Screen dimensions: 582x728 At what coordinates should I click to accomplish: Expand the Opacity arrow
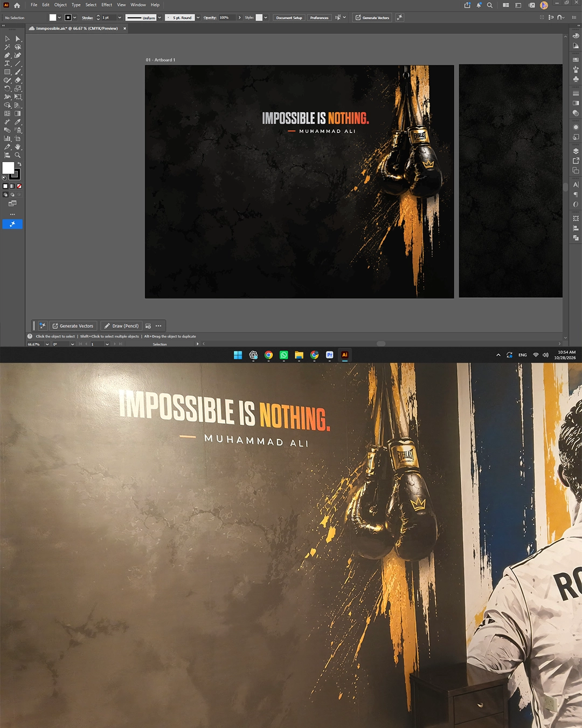pyautogui.click(x=240, y=18)
